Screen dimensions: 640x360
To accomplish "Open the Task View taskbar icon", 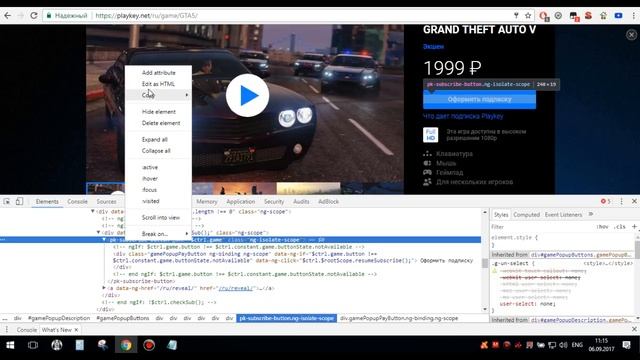I will tap(33, 345).
